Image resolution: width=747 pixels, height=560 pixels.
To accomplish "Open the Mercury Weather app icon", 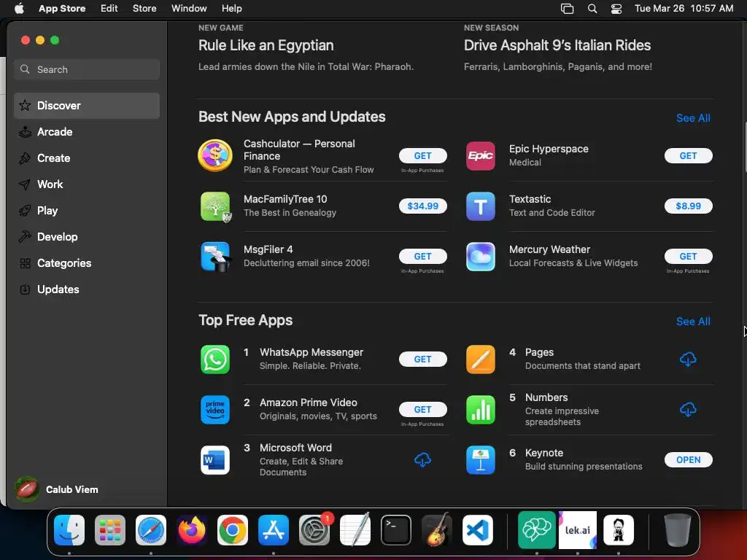I will pos(480,257).
